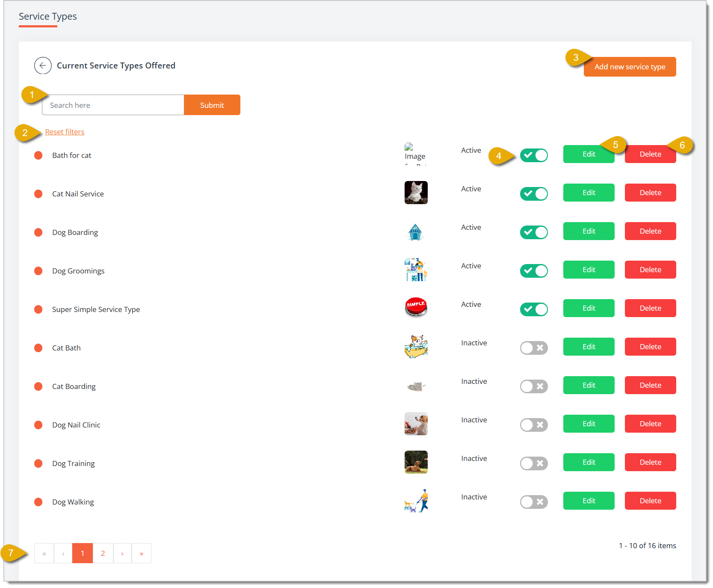Click the orange dot beside Bath for cat
Image resolution: width=713 pixels, height=588 pixels.
[x=38, y=155]
